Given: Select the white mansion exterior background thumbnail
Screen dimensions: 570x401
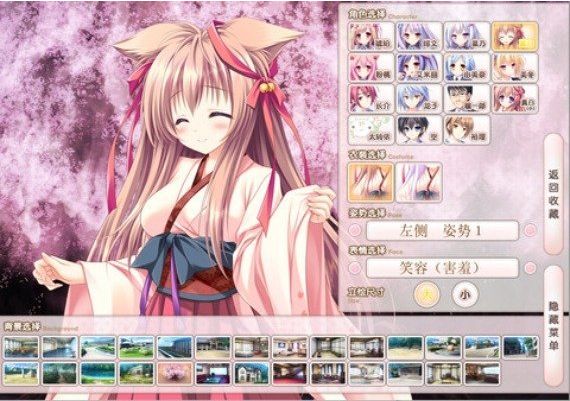Looking at the screenshot, I should (252, 374).
